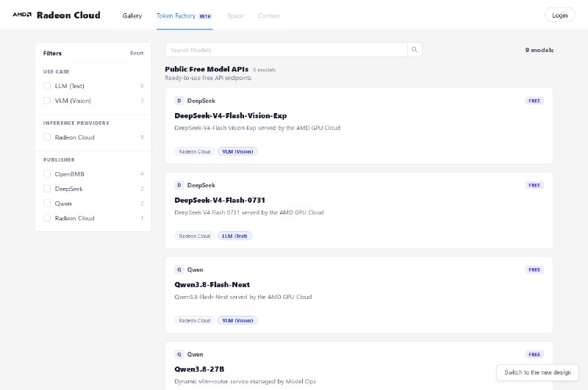588x390 pixels.
Task: Click the VLM (Vision) tag on Qwen3.8-Flash-Next card
Action: (237, 321)
